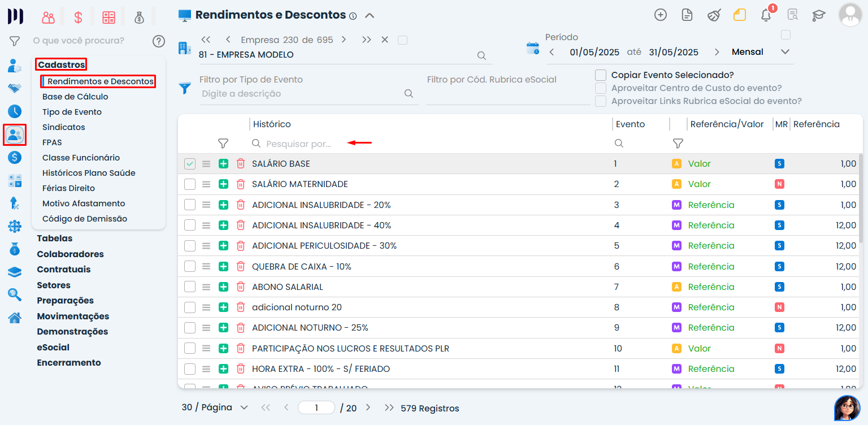
Task: Check the ADICIONAL INSALUBRIDADE - 20% row checkbox
Action: (x=190, y=205)
